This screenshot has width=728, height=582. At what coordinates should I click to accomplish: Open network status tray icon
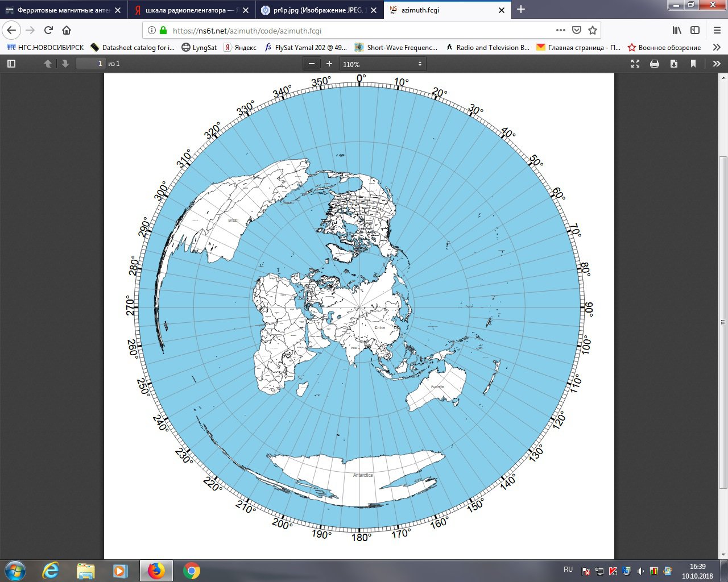pos(599,571)
